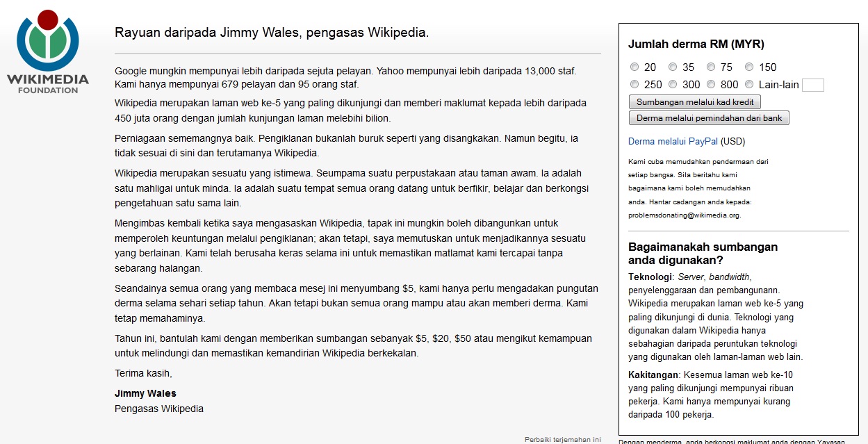Click the problemsdonating@wikimedia.org address
The width and height of the screenshot is (868, 444).
(685, 215)
